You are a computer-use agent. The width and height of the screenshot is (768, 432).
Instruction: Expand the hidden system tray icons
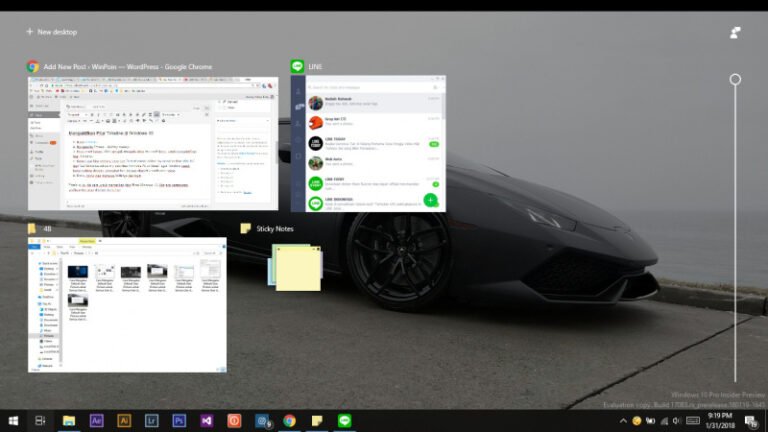pos(621,421)
